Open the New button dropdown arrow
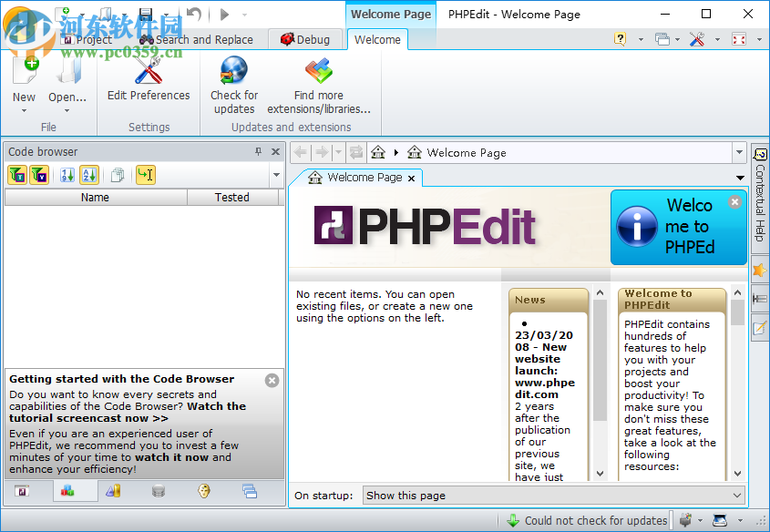 pos(23,109)
